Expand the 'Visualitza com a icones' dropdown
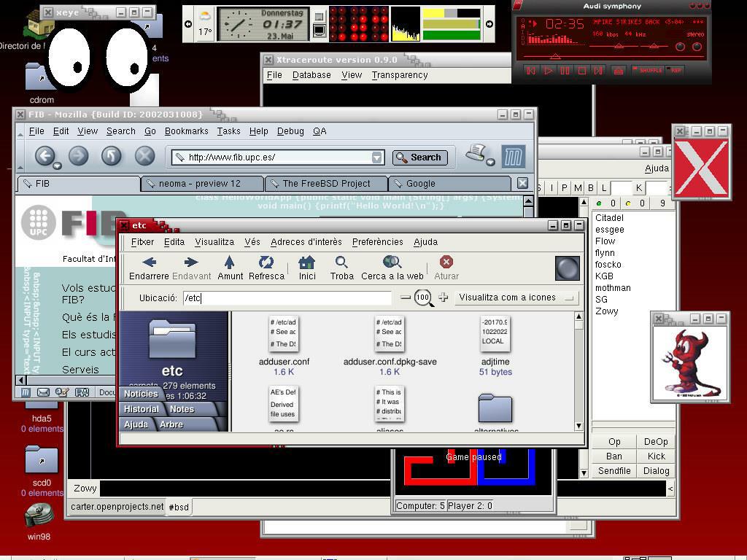The height and width of the screenshot is (560, 747). (516, 297)
